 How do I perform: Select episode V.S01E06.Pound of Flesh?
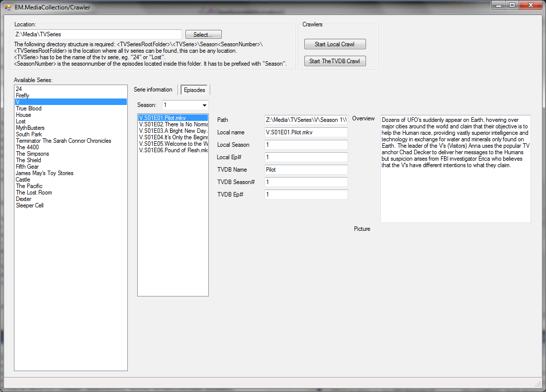click(x=173, y=150)
